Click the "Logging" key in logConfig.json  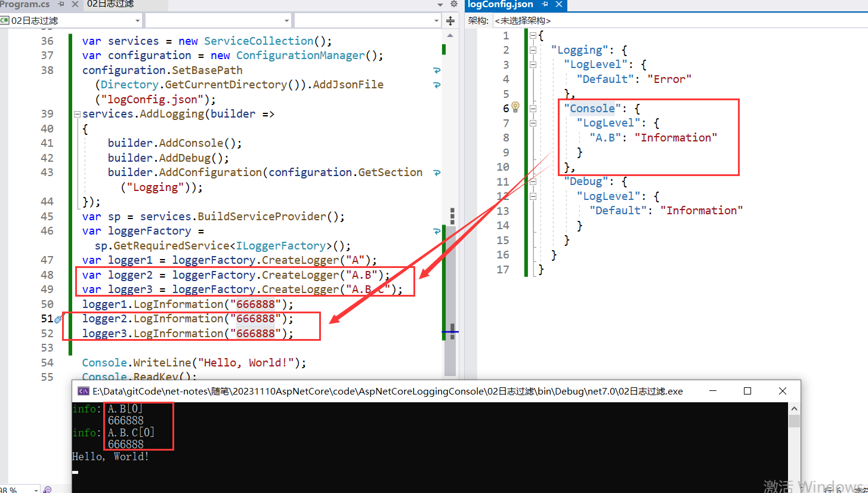point(580,50)
